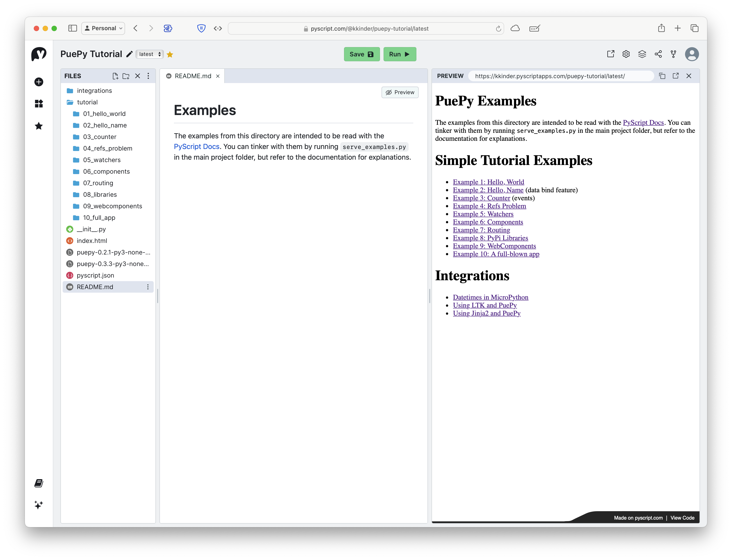Viewport: 732px width, 560px height.
Task: Create a new folder in FILES panel
Action: pos(126,76)
